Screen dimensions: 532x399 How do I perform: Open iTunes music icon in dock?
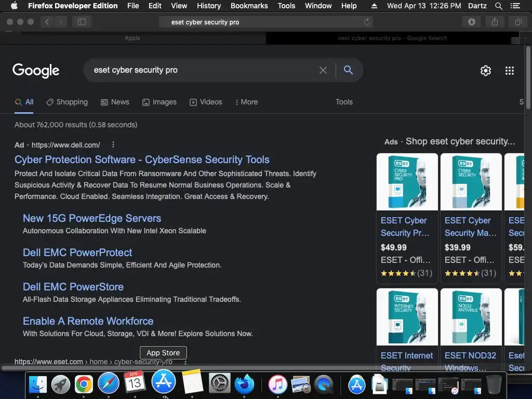pyautogui.click(x=278, y=384)
